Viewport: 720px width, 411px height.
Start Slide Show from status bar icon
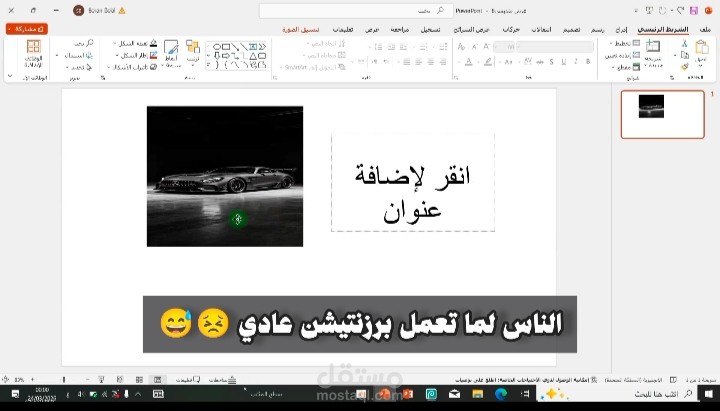101,380
